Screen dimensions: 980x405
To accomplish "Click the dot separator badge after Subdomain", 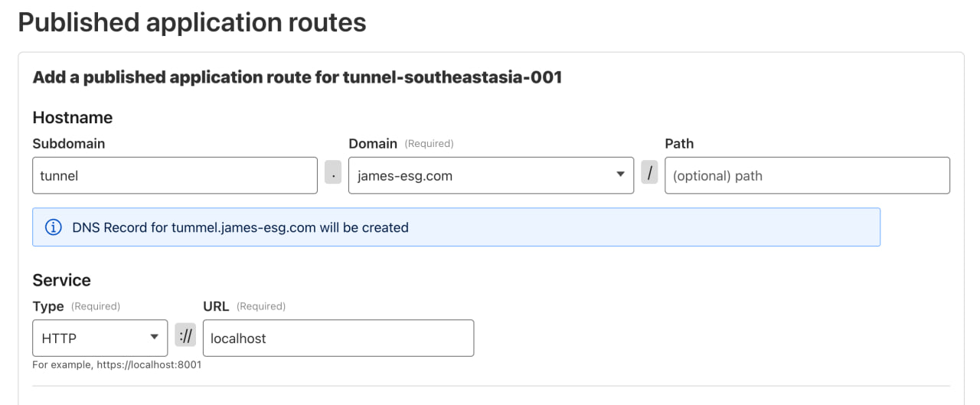I will click(333, 175).
